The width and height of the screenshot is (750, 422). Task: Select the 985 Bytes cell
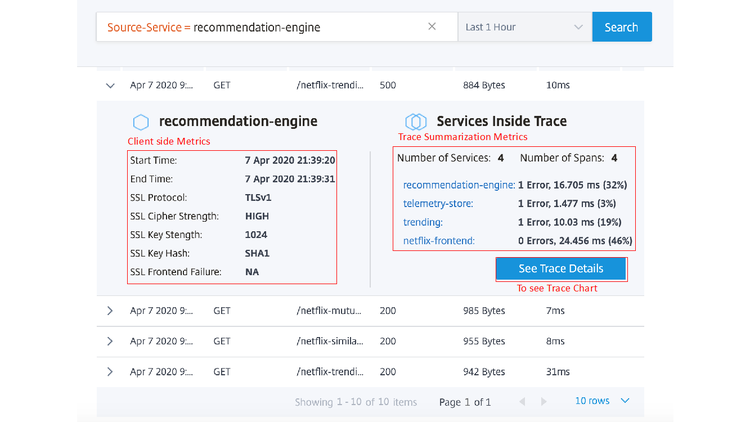click(x=484, y=311)
